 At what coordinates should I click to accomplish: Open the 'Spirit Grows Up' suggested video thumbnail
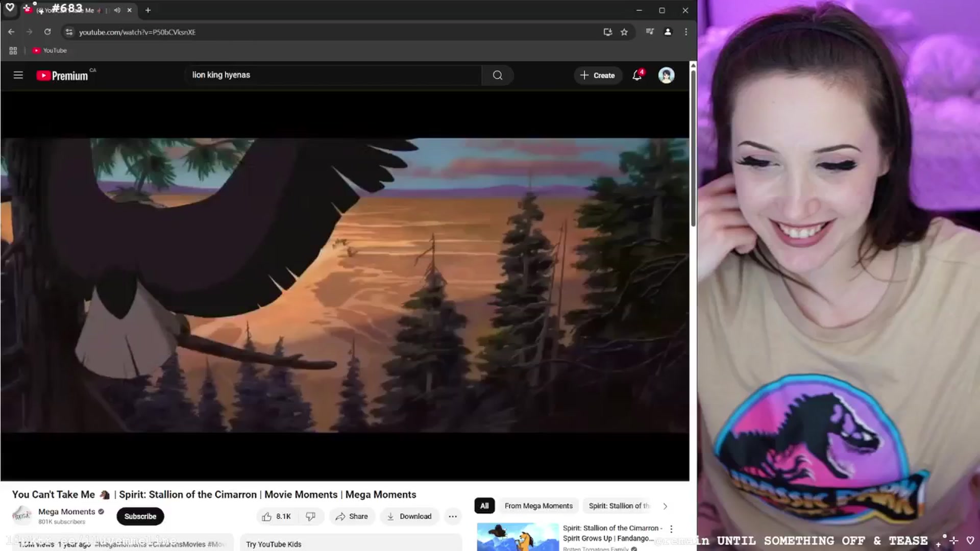(x=518, y=537)
